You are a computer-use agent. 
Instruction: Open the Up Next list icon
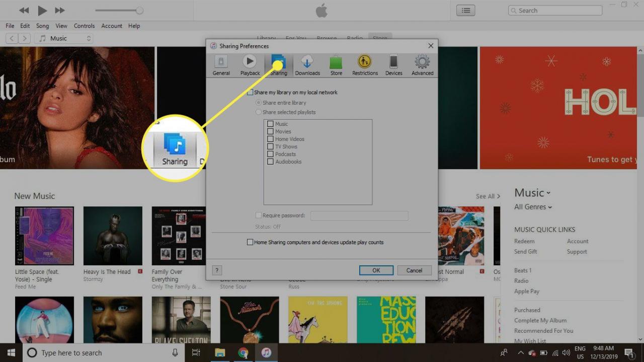[466, 10]
